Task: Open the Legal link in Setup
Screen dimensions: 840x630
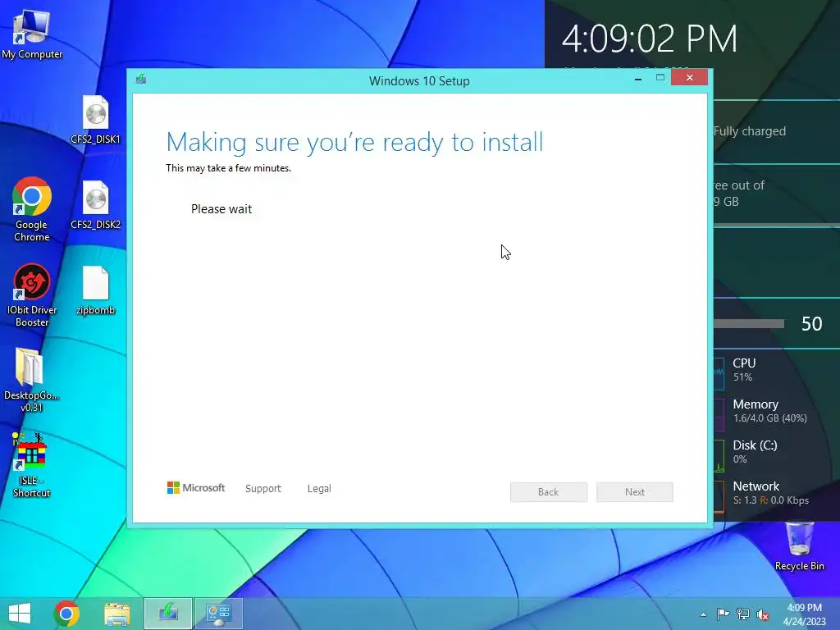Action: 319,489
